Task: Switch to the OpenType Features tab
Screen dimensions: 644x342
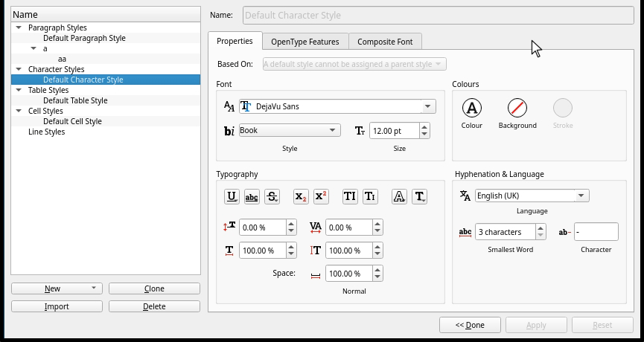Action: coord(305,42)
